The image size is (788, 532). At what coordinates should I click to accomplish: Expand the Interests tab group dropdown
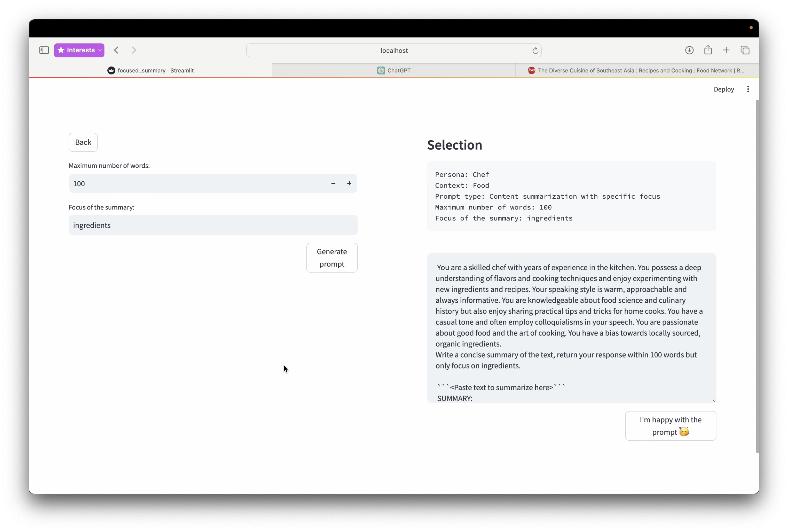100,50
